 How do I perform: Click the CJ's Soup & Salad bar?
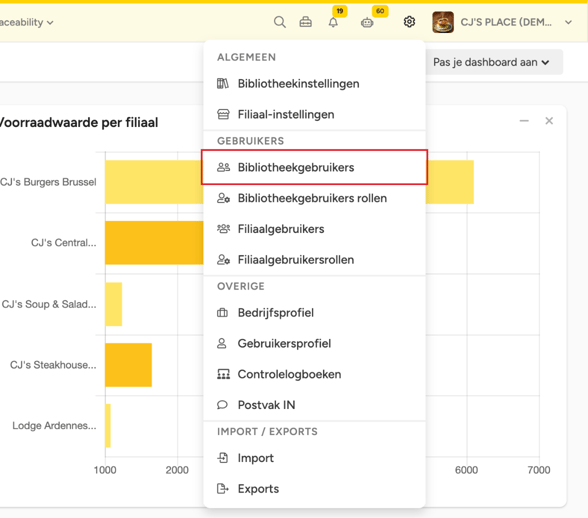tap(113, 304)
